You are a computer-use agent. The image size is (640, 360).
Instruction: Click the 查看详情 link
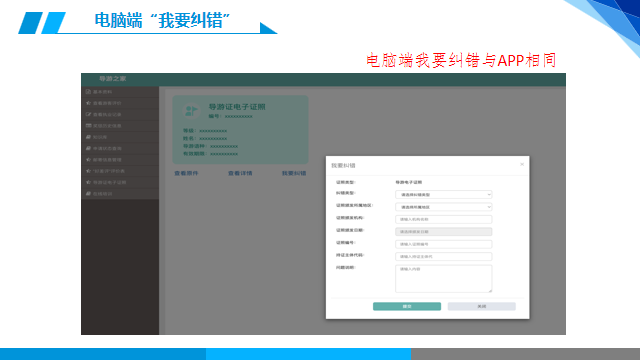tap(240, 173)
